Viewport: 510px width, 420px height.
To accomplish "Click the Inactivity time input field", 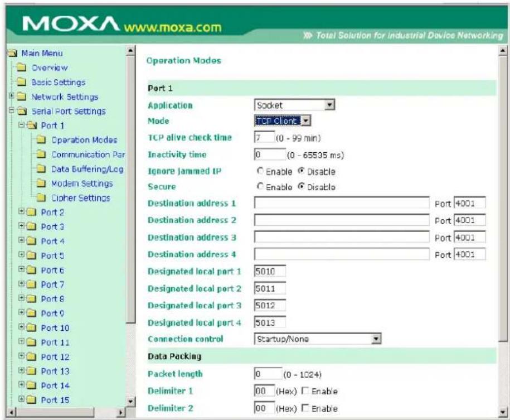I will [x=270, y=155].
